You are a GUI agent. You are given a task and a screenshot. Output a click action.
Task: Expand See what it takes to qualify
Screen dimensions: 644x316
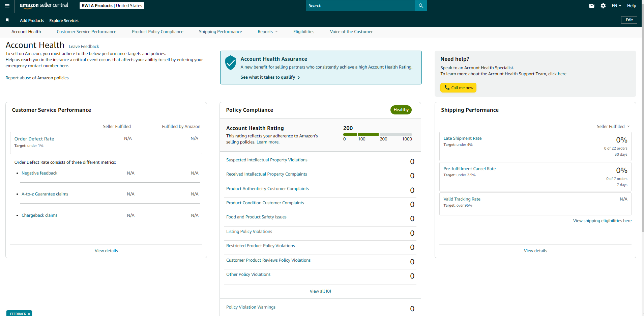coord(270,77)
